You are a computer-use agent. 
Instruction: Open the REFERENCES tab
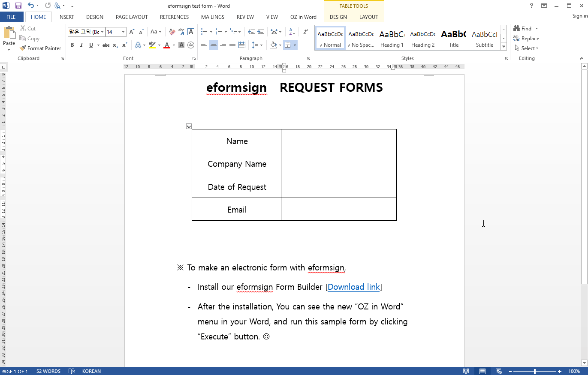tap(175, 17)
